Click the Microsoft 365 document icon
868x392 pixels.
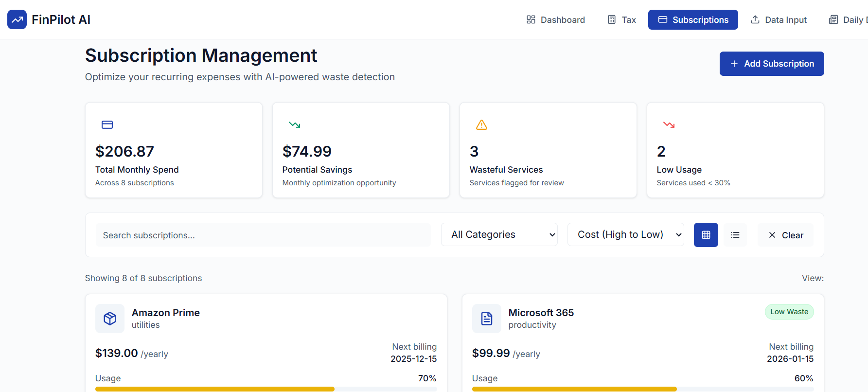tap(487, 319)
